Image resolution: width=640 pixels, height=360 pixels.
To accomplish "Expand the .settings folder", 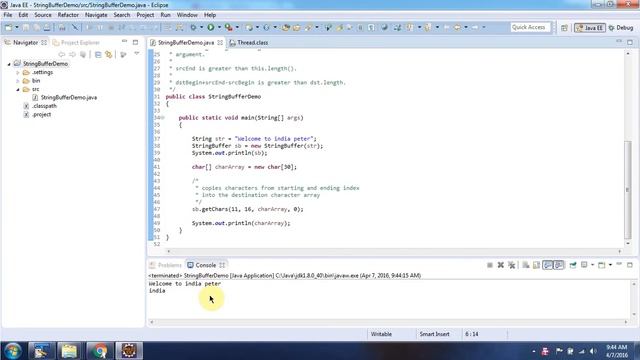I will (x=18, y=73).
